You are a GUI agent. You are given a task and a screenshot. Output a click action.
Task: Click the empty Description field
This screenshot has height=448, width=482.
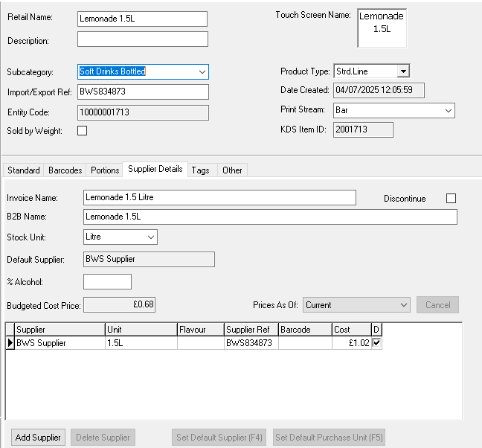click(x=142, y=39)
